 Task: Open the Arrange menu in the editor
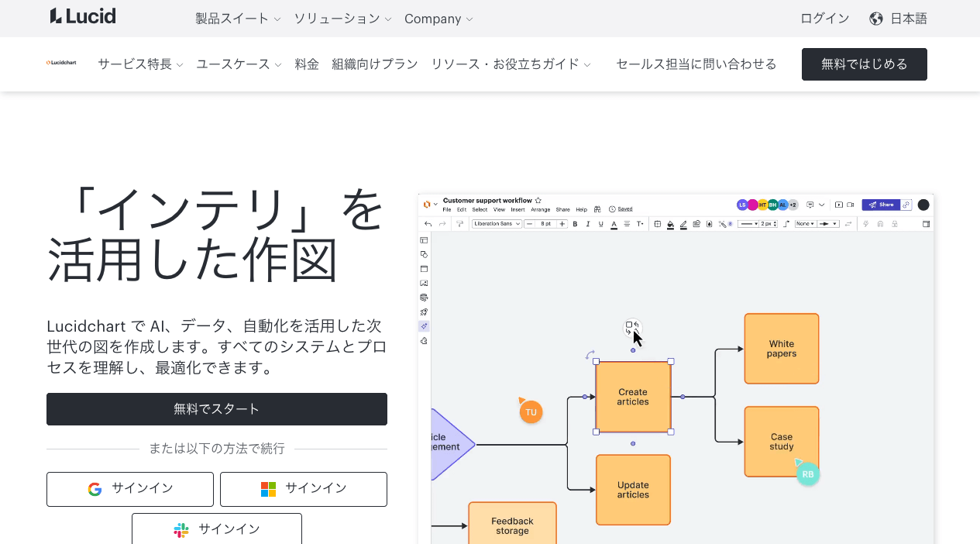pos(541,209)
